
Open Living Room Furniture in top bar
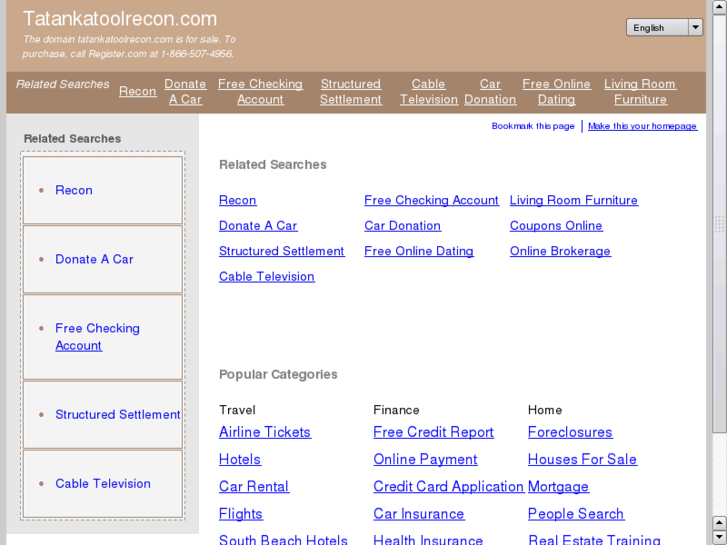[x=640, y=91]
